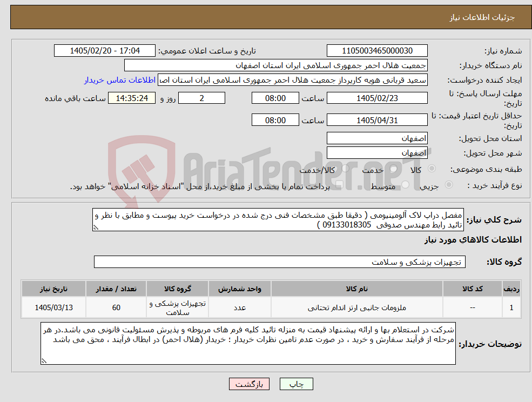Click the request creator name field
Viewport: 532px width, 402px height.
[293, 80]
